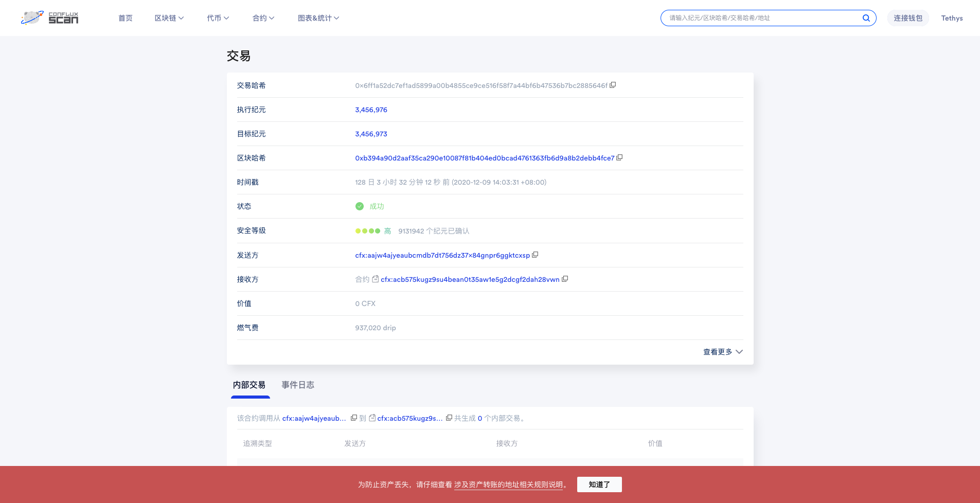Image resolution: width=980 pixels, height=503 pixels.
Task: Copy the internal transaction from-address
Action: pyautogui.click(x=353, y=418)
